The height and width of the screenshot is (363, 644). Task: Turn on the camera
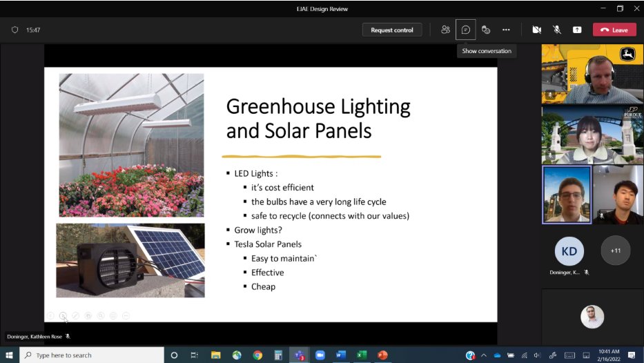tap(536, 30)
